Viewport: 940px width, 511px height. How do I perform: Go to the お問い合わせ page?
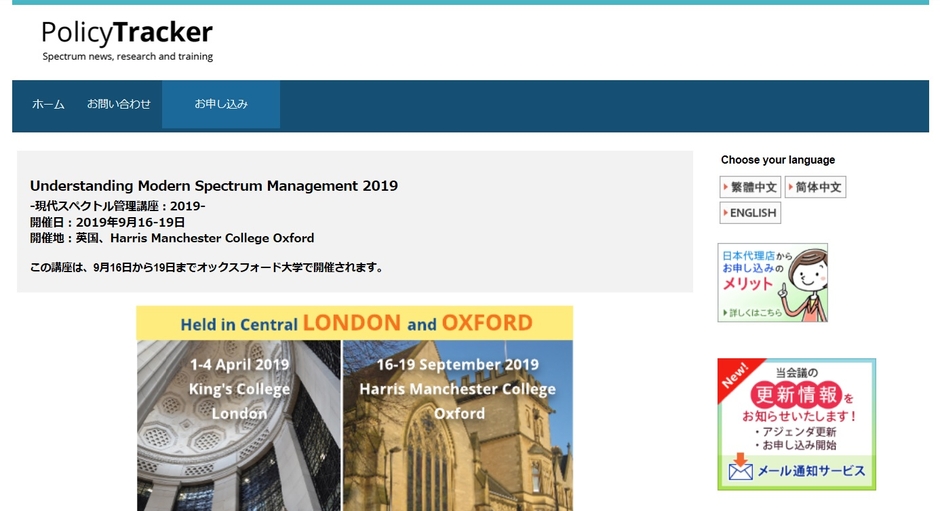pos(118,104)
